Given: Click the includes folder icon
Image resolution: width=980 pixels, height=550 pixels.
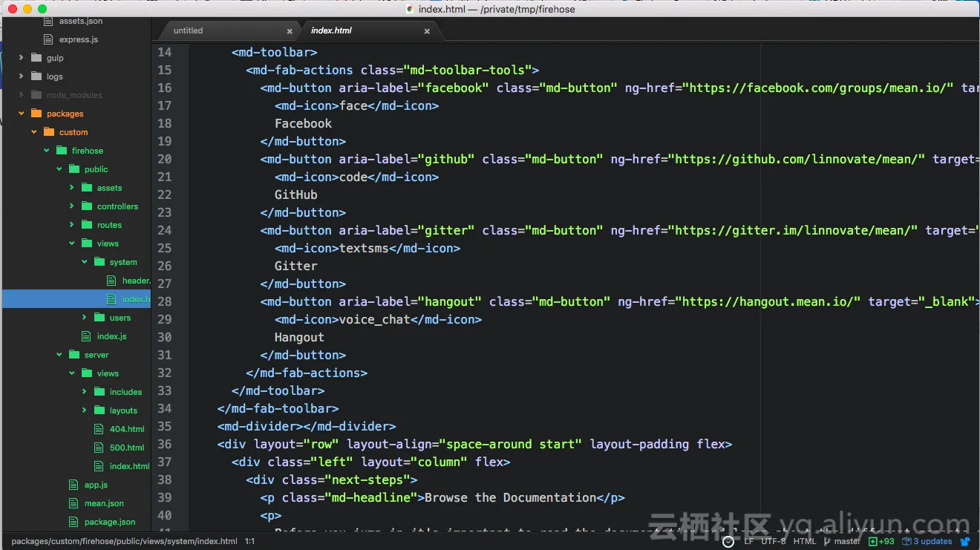Looking at the screenshot, I should [x=99, y=392].
